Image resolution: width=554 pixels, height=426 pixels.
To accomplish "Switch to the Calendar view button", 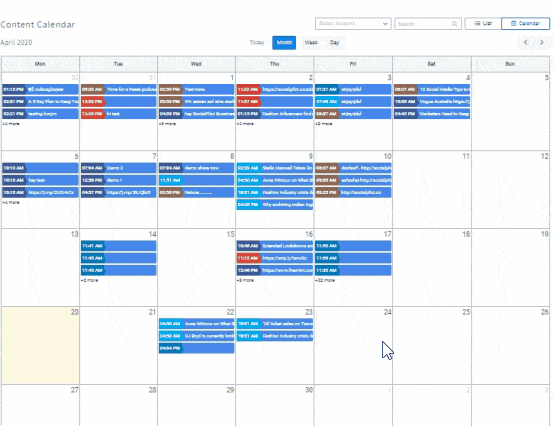I will pos(525,23).
